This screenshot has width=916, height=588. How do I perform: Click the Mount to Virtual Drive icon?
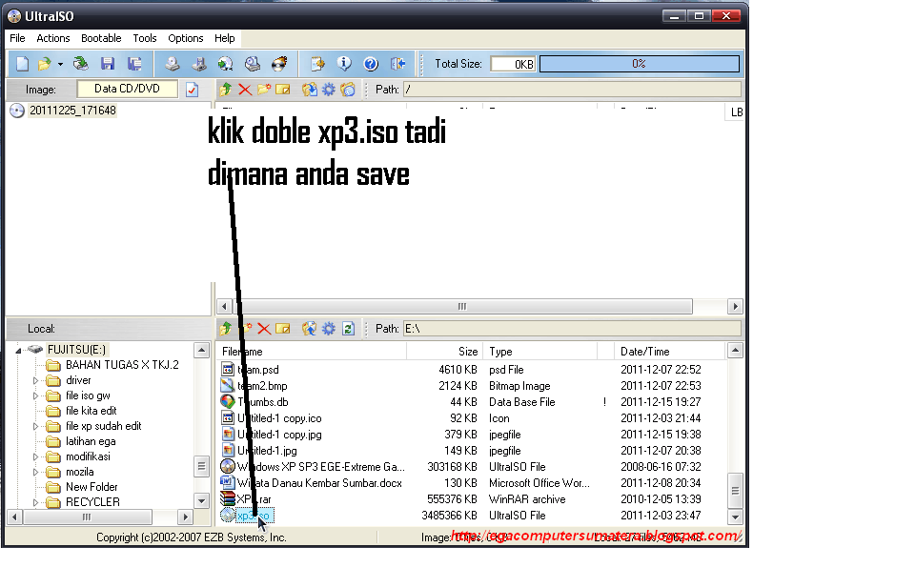[253, 64]
